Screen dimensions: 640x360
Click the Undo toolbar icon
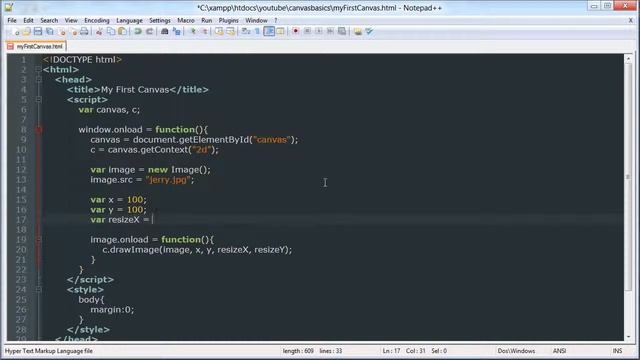pos(138,31)
